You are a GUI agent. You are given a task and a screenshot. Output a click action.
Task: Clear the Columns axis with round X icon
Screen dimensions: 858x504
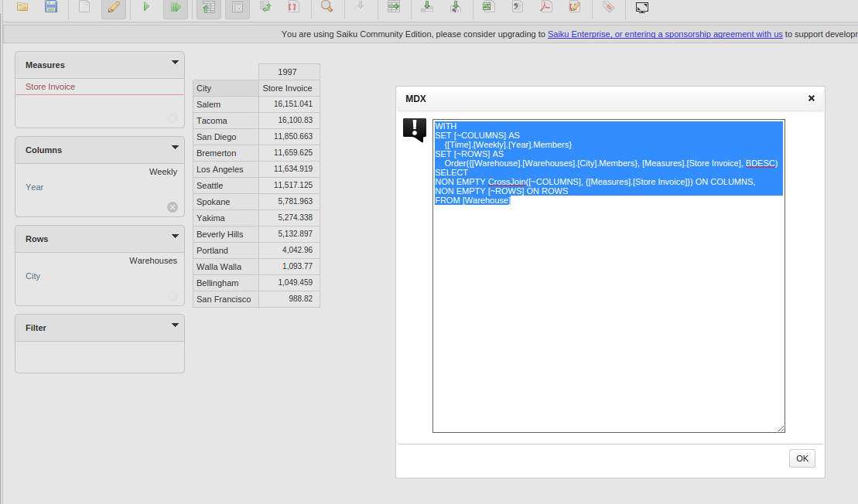coord(173,207)
